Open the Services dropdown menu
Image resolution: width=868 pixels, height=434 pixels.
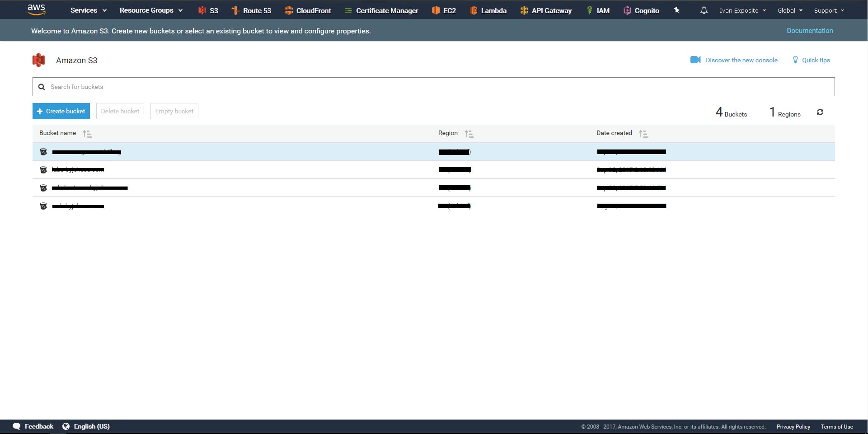coord(89,10)
